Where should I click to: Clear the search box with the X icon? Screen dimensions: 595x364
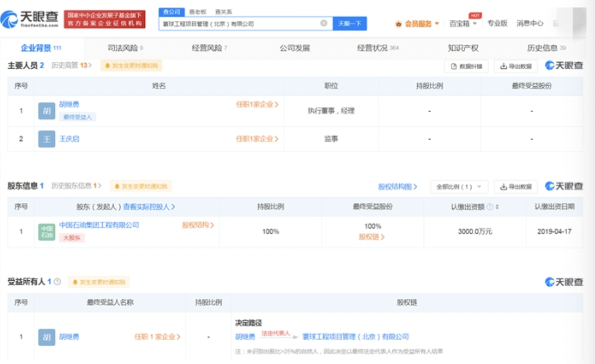(323, 23)
